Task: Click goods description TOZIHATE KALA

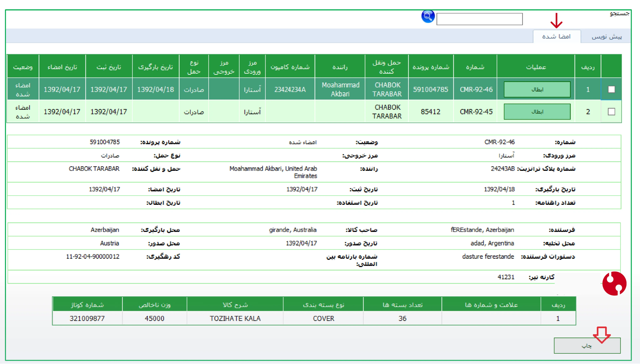Action: click(x=235, y=318)
